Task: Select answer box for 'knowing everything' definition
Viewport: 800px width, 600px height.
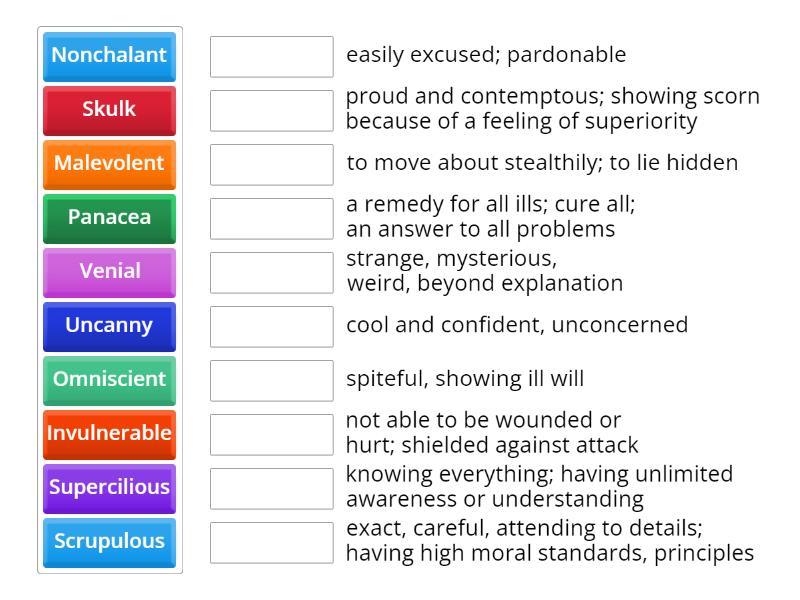Action: (271, 488)
